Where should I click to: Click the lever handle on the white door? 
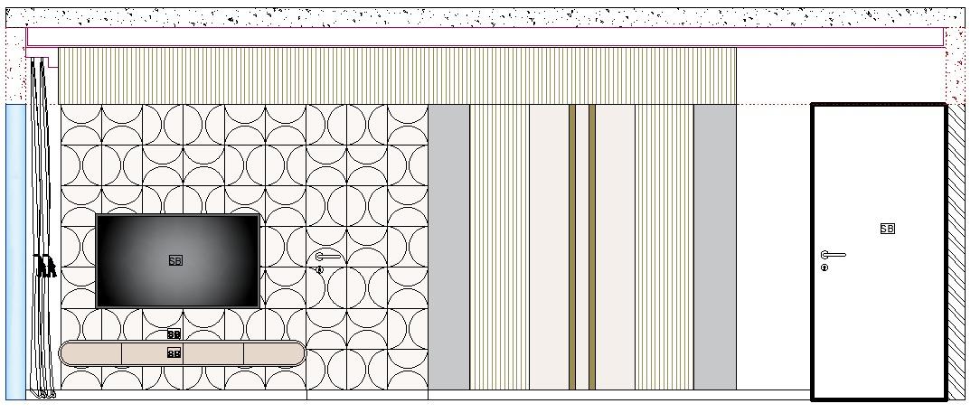[833, 255]
